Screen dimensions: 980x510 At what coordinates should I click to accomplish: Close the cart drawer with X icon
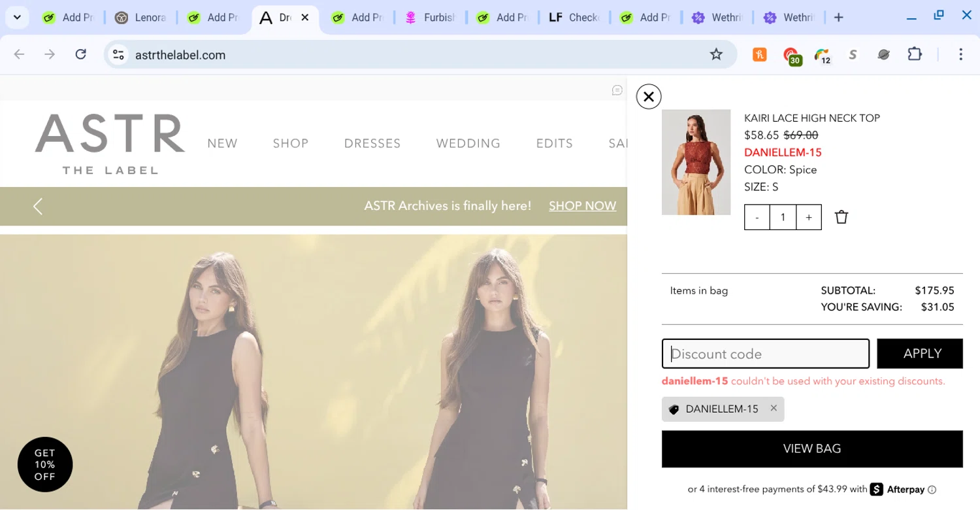click(x=649, y=97)
